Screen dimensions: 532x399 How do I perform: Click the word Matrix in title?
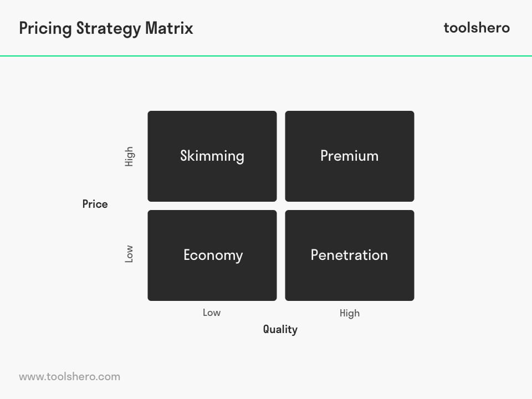(169, 28)
